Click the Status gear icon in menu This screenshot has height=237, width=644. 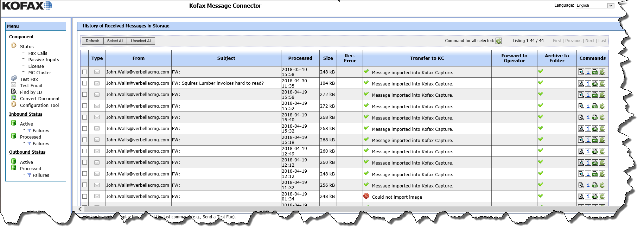pos(14,45)
